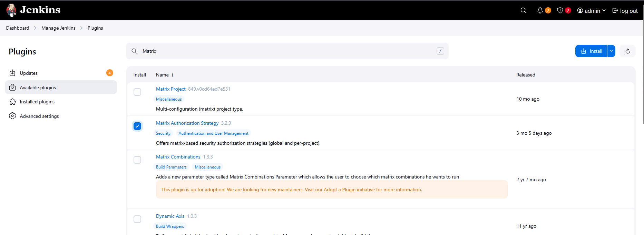Click the Install column header
Screen dimensions: 644x235
point(140,75)
